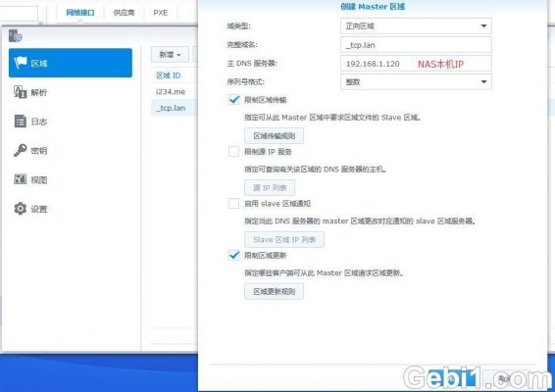Open the 新增 dropdown button
The height and width of the screenshot is (392, 555).
tap(170, 55)
